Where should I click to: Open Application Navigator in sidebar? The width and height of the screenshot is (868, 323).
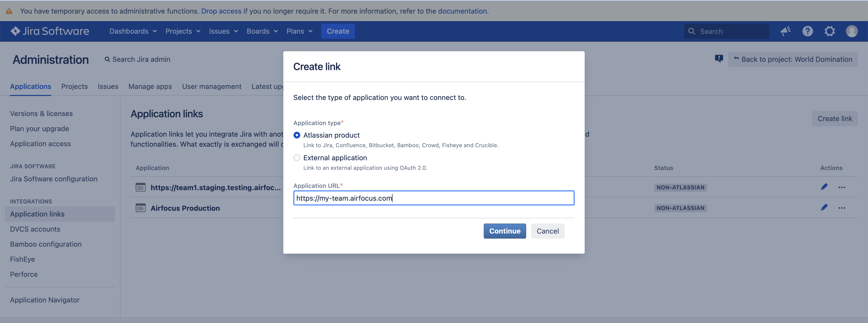tap(45, 300)
